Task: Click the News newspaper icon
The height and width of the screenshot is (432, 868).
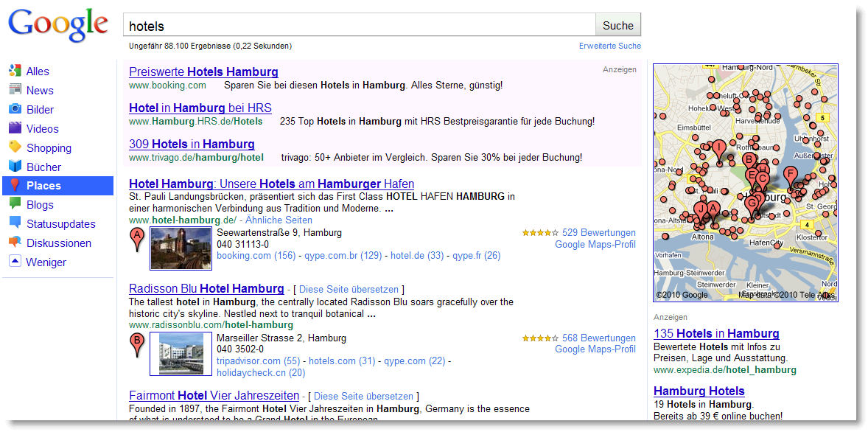Action: click(15, 90)
